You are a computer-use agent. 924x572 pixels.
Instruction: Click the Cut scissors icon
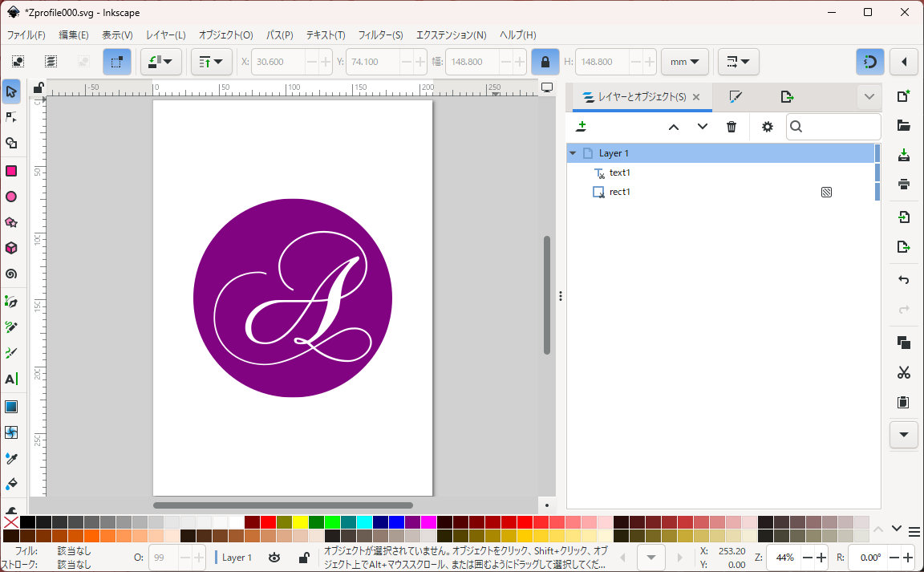click(x=903, y=373)
